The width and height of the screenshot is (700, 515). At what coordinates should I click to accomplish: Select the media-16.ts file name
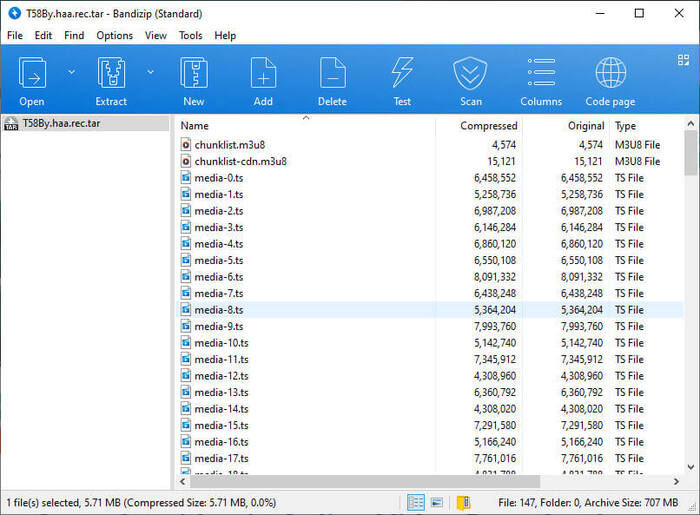click(x=221, y=442)
